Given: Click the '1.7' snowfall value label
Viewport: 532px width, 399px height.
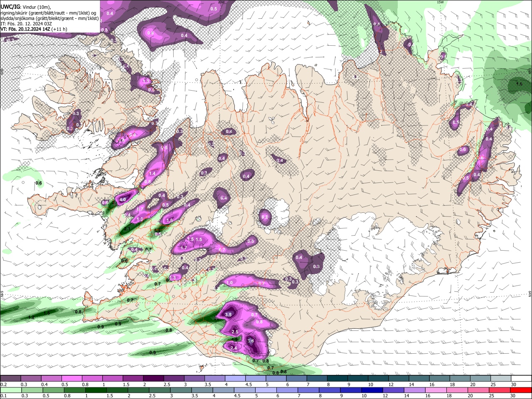Looking at the screenshot, I should [x=184, y=248].
